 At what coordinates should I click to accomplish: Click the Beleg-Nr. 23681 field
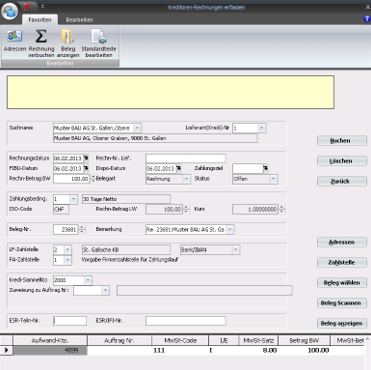[66, 230]
